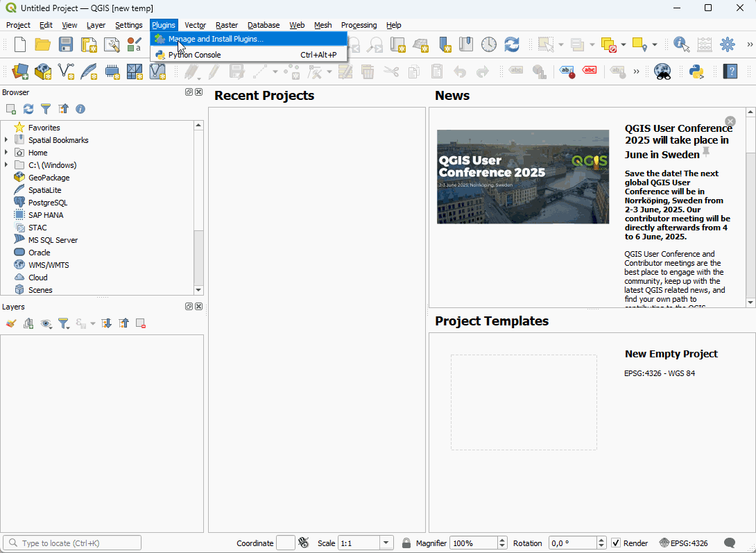Click the Browser panel vertical scrollbar thumb

198,257
